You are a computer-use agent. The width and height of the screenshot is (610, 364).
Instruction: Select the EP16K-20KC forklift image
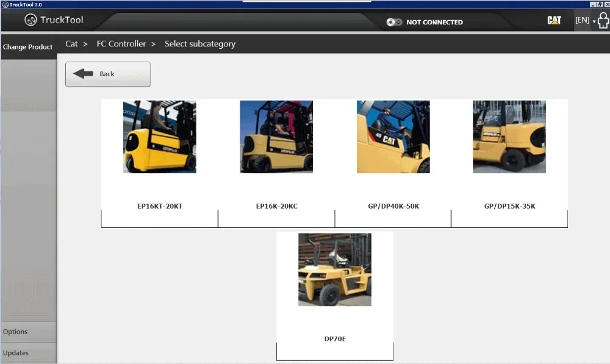tap(276, 137)
